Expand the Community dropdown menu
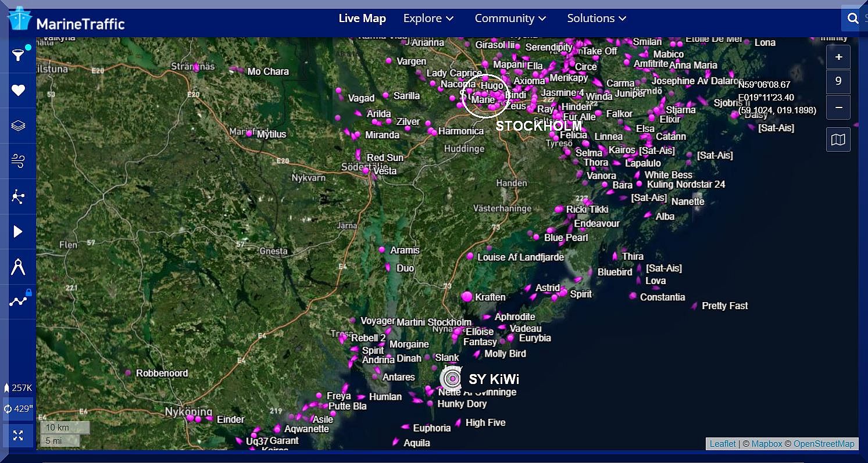 [510, 19]
